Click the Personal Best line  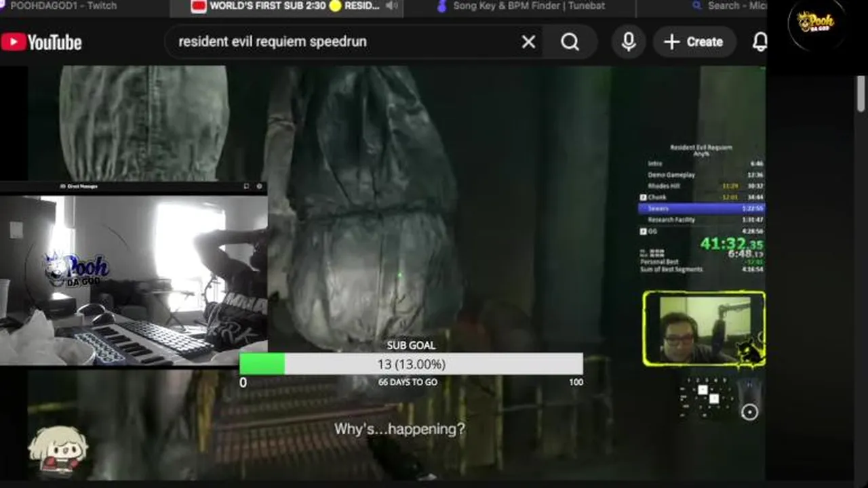tap(701, 262)
